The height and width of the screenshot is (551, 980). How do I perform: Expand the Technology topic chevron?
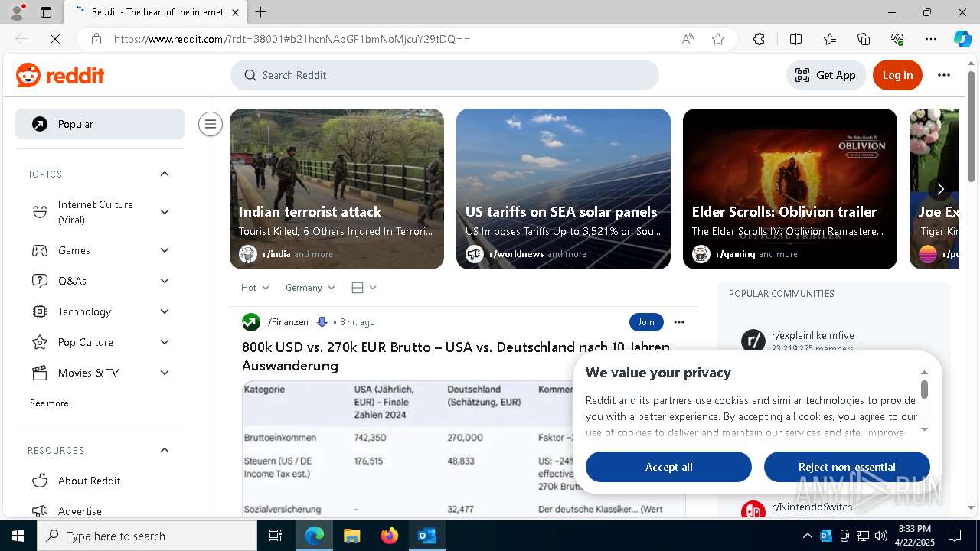click(x=165, y=311)
